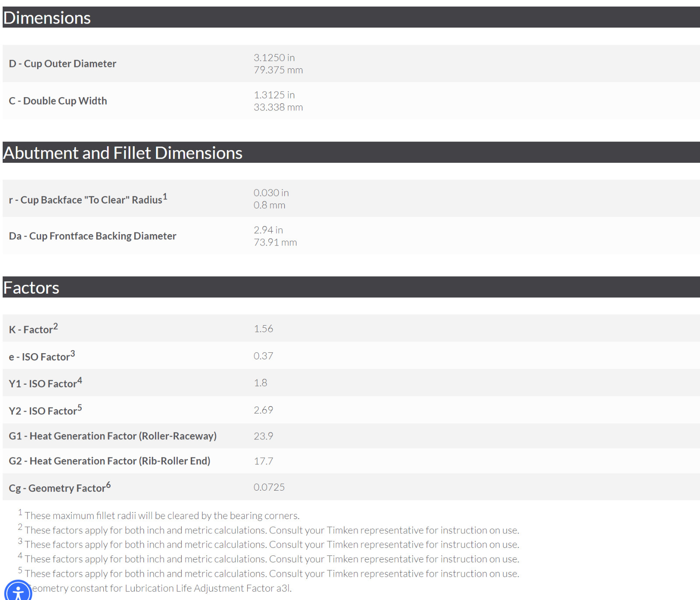Click footnote 3 about Timken representative
700x600 pixels.
[x=269, y=544]
